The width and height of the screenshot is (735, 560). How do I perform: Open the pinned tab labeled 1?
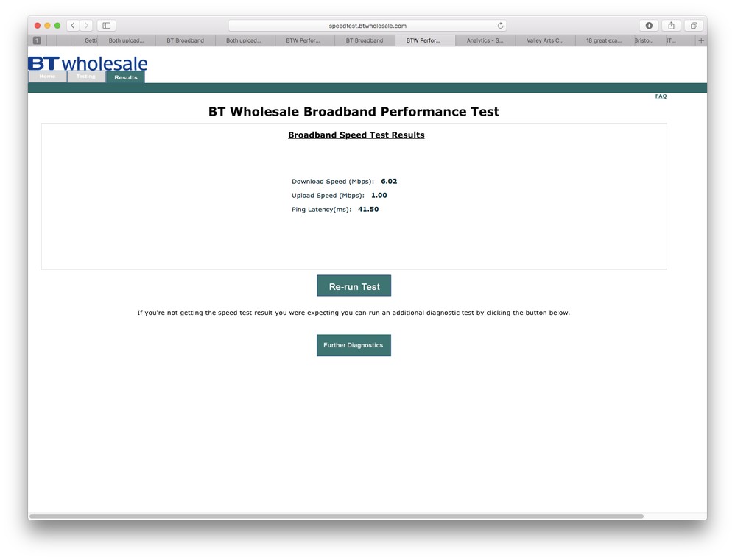(37, 40)
